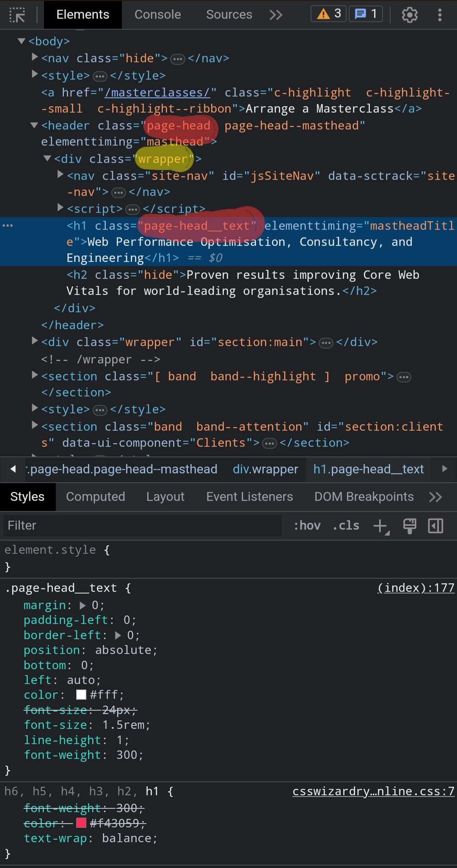Expand the margin shorthand property triangle
457x868 pixels.
[x=83, y=605]
